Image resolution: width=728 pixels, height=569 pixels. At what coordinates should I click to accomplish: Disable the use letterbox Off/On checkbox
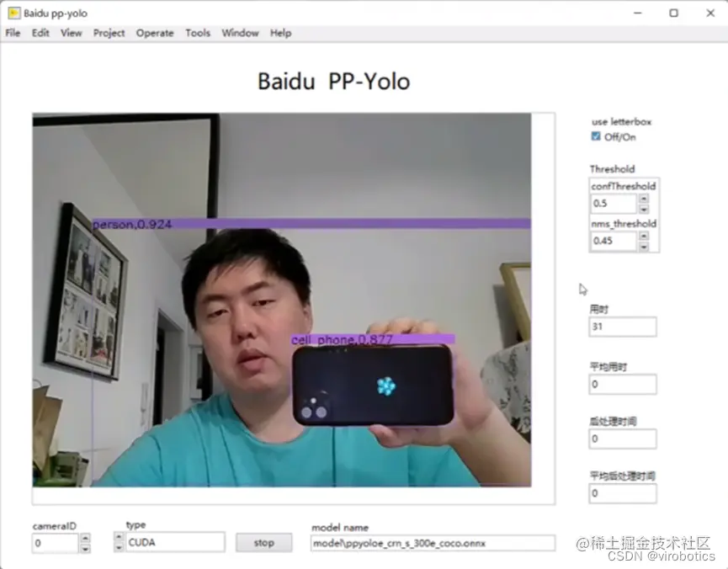(595, 136)
